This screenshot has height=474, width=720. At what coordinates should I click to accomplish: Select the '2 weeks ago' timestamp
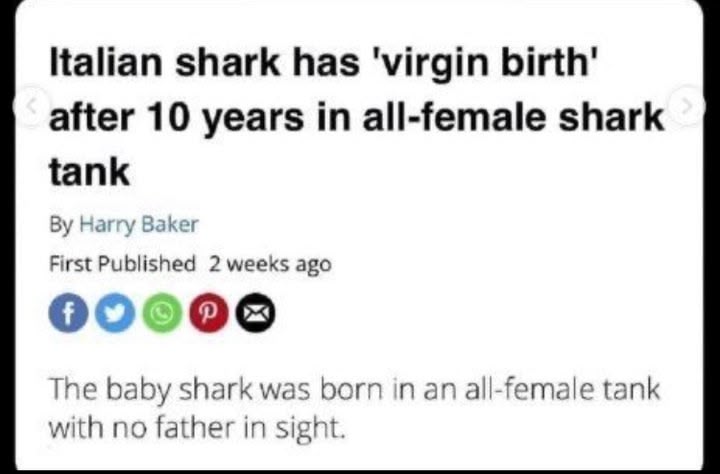click(x=270, y=265)
